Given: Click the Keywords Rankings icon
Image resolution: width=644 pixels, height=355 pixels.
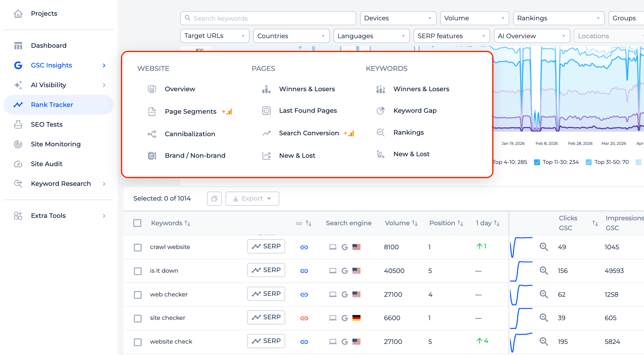Looking at the screenshot, I should click(x=380, y=133).
